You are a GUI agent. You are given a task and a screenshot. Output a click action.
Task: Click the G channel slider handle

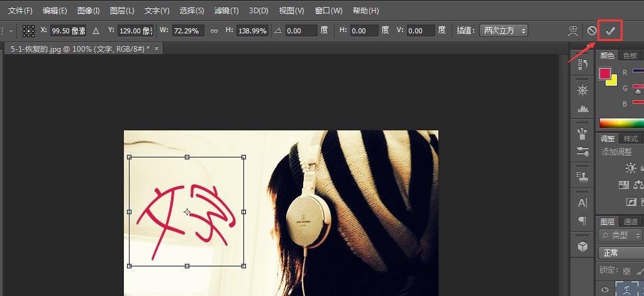click(x=638, y=92)
